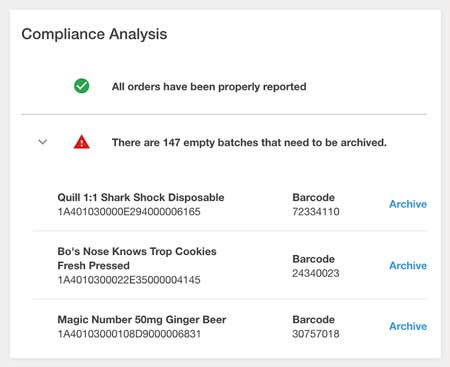450x367 pixels.
Task: Collapse the empty batches warning chevron
Action: (x=43, y=142)
